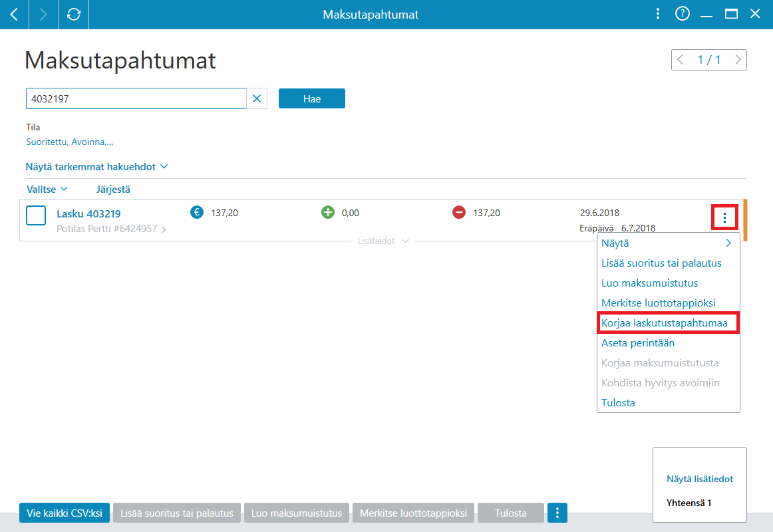Open title bar three-dot options menu
773x532 pixels.
(x=658, y=14)
